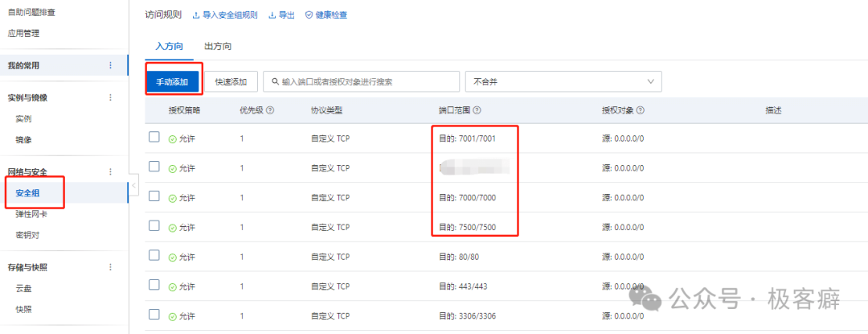Switch to the 出方向 tab

click(x=219, y=47)
